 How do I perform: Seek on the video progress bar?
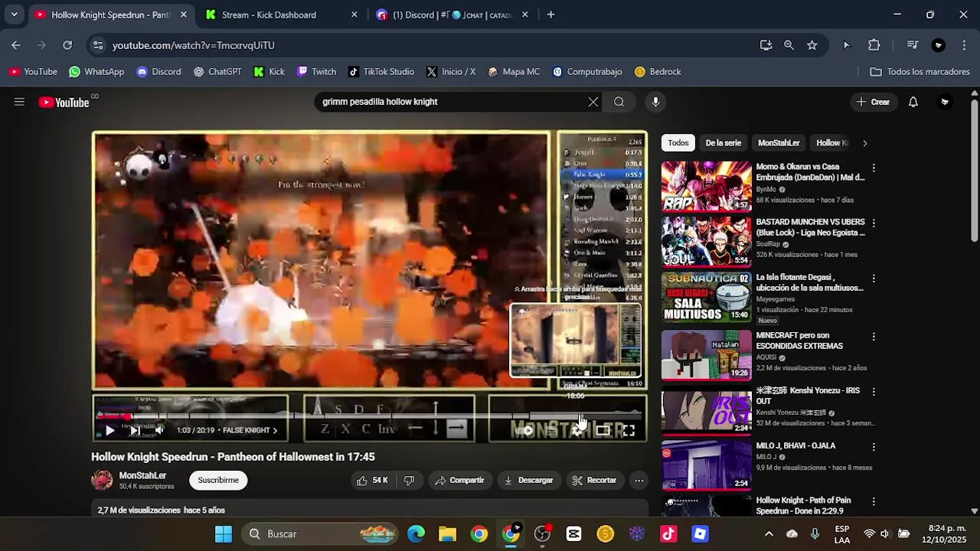(x=369, y=416)
